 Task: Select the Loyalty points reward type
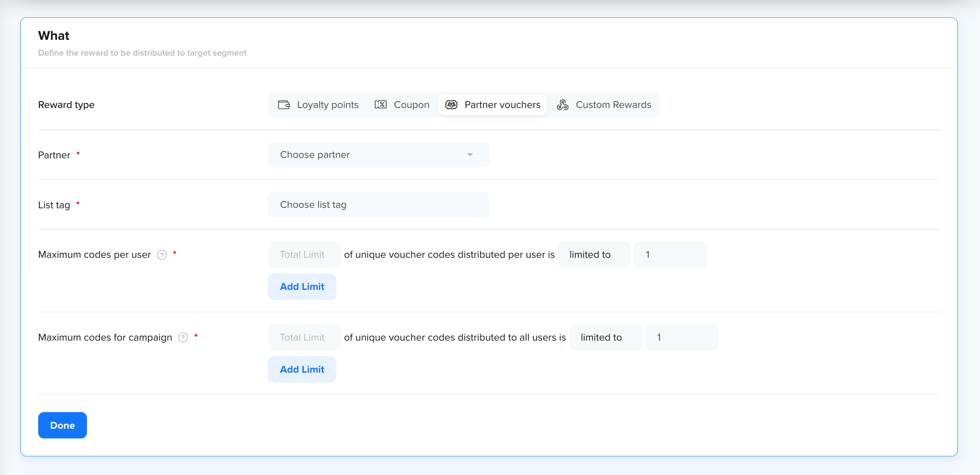pos(327,105)
